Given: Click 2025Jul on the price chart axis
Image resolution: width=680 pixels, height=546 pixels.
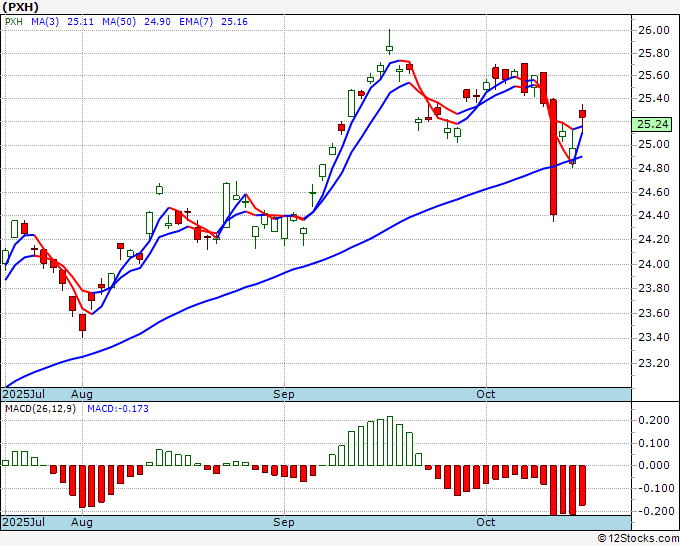Looking at the screenshot, I should click(24, 394).
